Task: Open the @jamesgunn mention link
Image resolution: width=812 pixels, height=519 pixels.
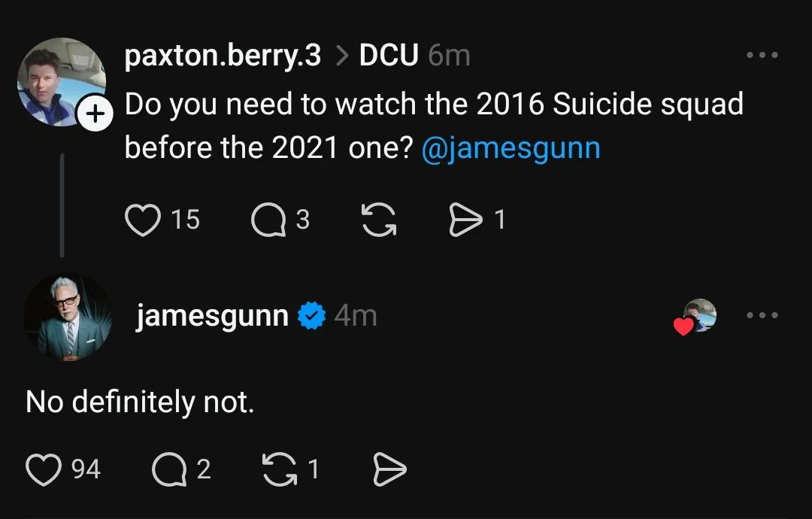Action: click(x=511, y=147)
